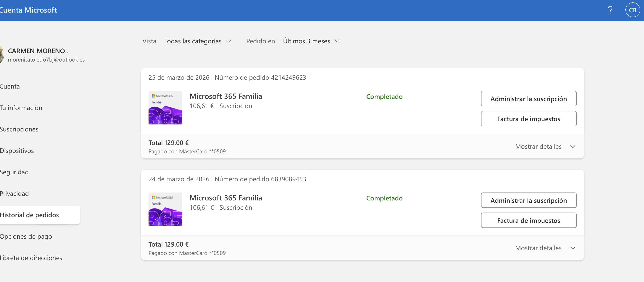Click the Vista filter label
Screen dimensions: 644x282
tap(149, 41)
